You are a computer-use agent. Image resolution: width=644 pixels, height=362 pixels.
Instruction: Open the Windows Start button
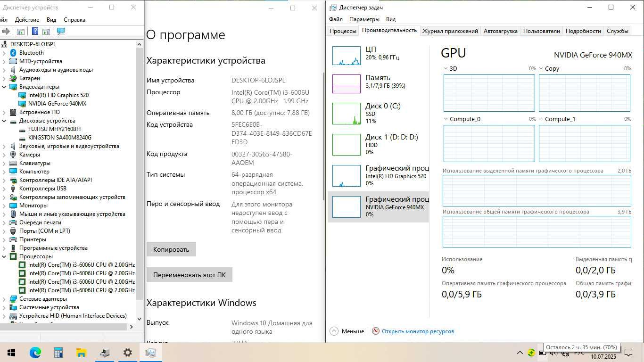11,353
